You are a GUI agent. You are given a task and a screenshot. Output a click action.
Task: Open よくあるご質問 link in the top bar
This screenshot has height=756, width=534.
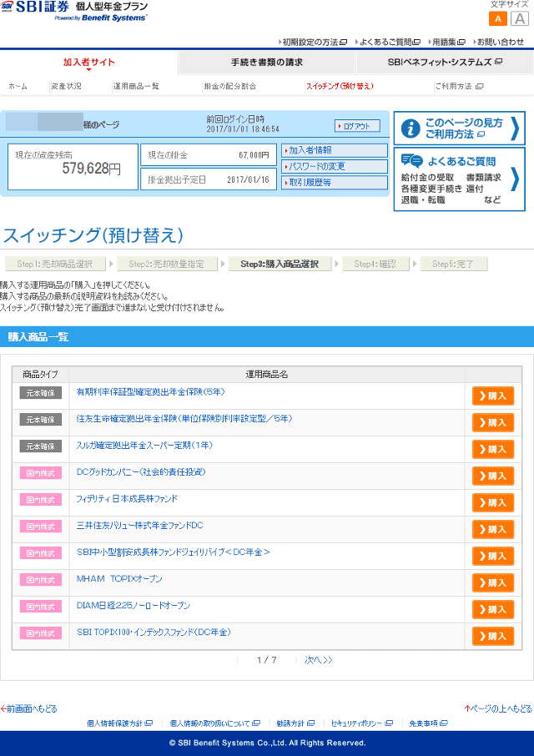coord(388,42)
